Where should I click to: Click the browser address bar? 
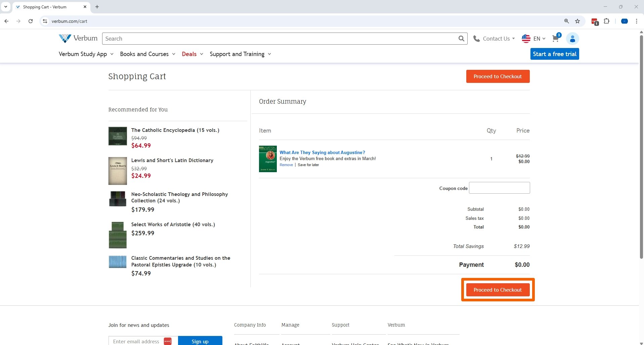(302, 21)
